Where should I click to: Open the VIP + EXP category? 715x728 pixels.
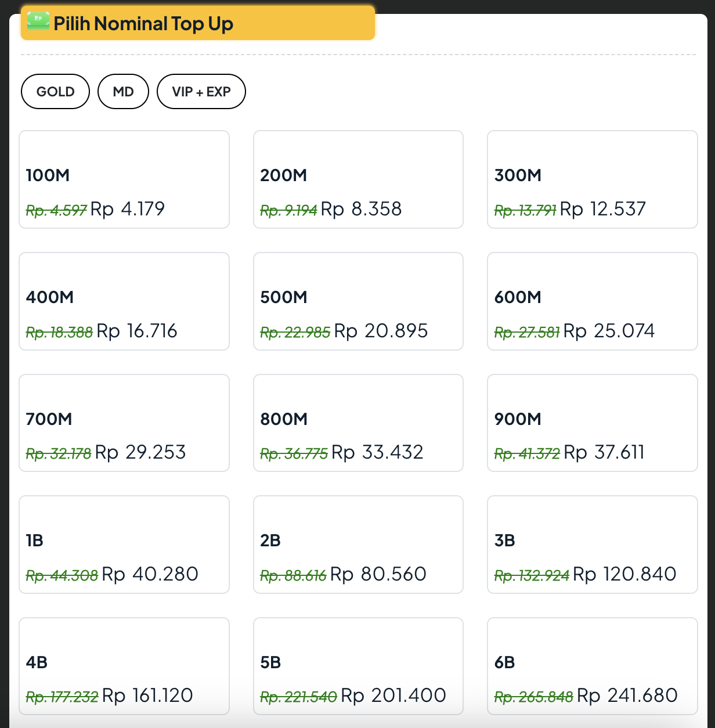[201, 92]
